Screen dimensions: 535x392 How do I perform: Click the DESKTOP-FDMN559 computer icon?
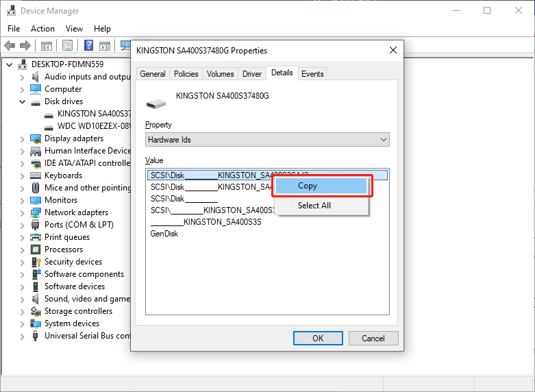pyautogui.click(x=22, y=64)
